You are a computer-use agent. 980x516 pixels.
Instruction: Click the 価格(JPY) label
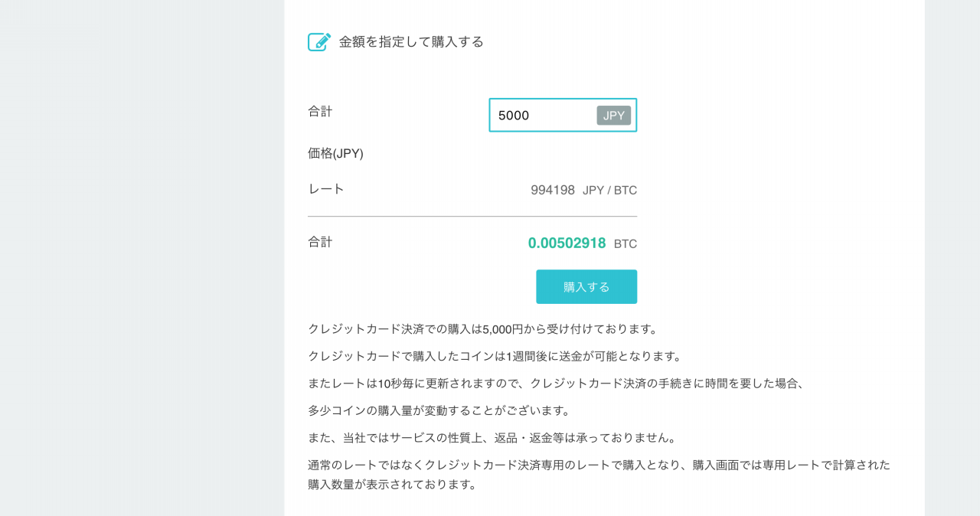click(x=335, y=153)
